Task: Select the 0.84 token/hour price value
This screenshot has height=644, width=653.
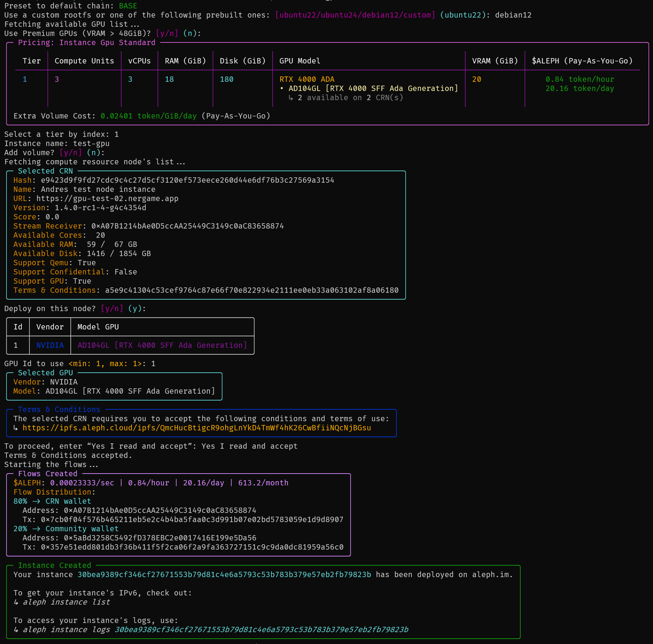Action: [x=579, y=79]
